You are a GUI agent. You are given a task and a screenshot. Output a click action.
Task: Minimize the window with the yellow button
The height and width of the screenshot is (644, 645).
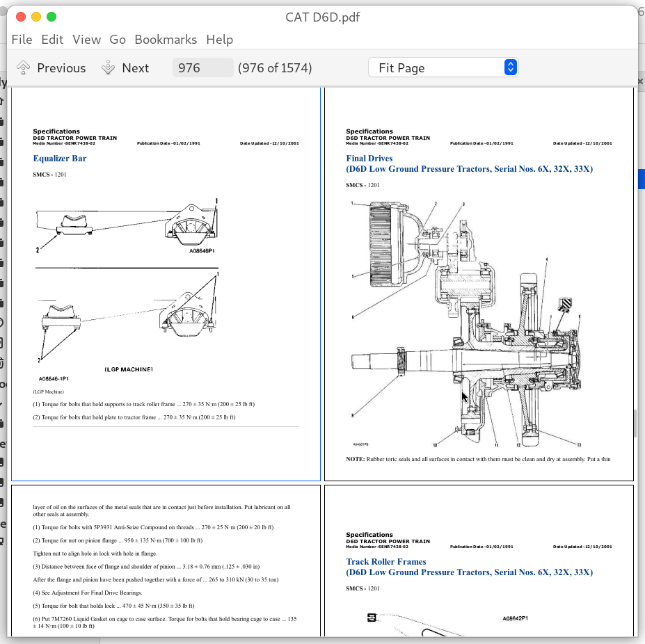pos(34,16)
